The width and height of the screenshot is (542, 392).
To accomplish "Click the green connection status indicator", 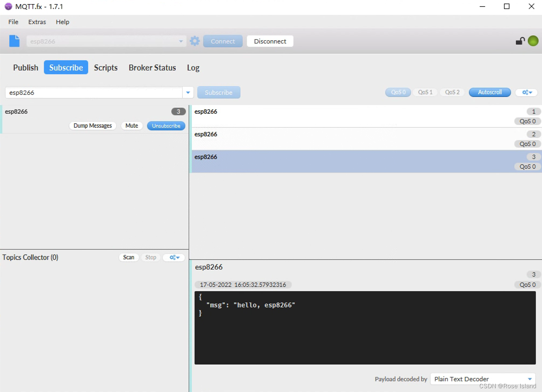I will (x=533, y=41).
